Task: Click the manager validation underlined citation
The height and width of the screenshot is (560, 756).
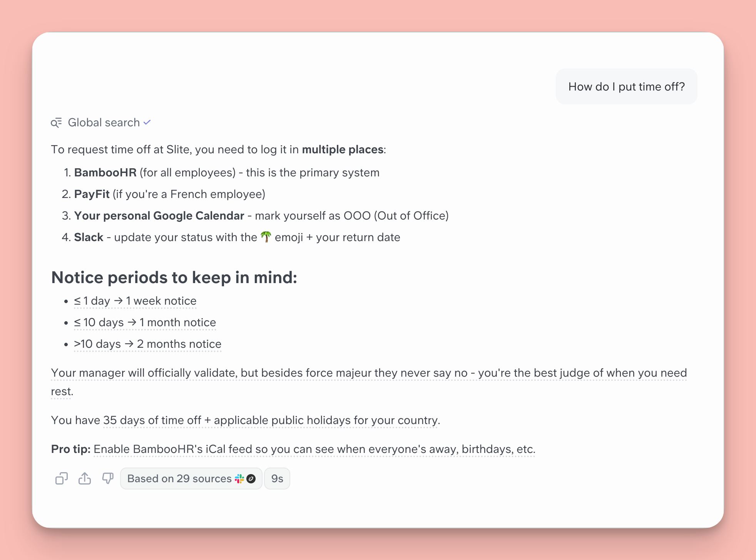Action: coord(369,372)
